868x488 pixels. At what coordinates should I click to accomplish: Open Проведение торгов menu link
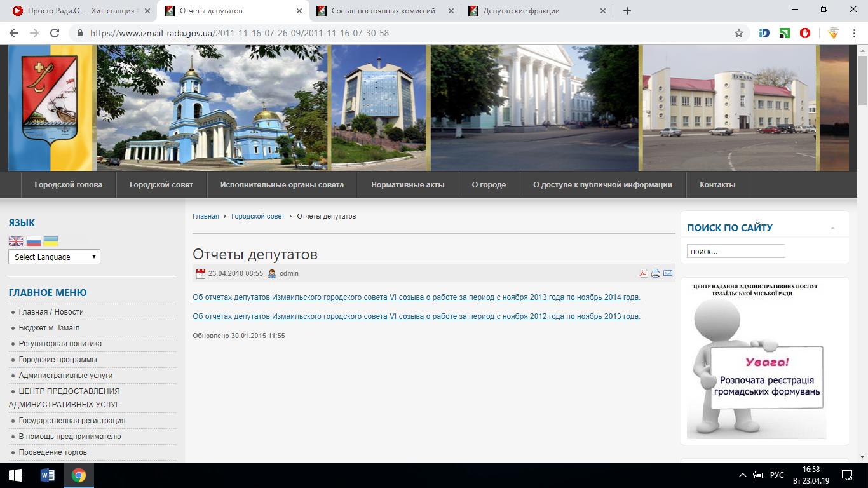tap(53, 452)
